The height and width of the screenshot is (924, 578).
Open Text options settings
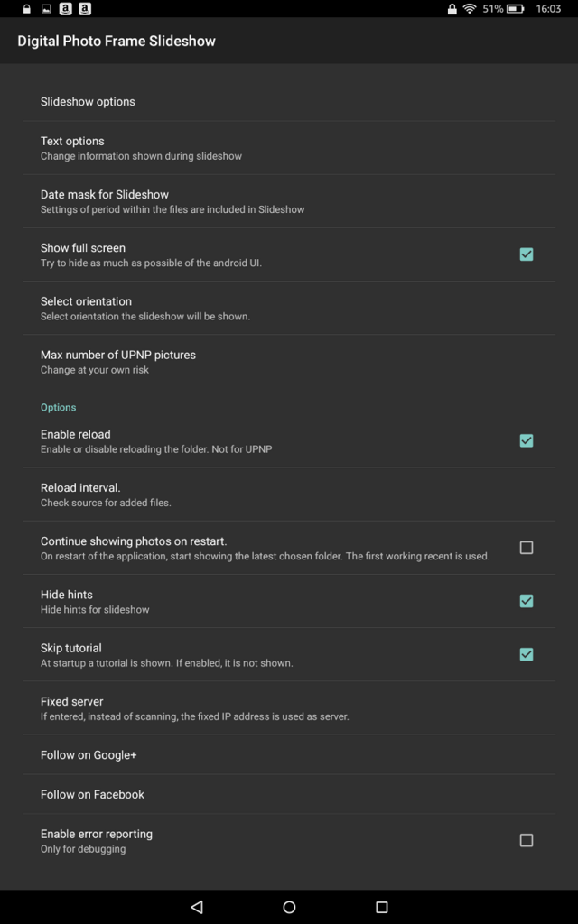289,148
